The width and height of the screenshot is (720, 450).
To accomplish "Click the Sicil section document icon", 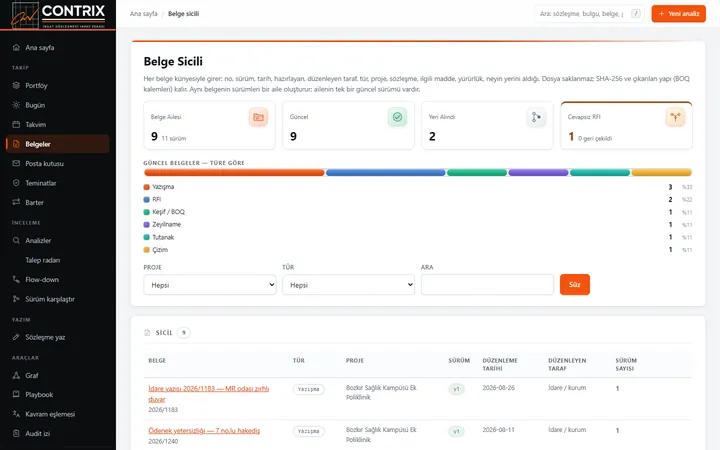I will (147, 333).
